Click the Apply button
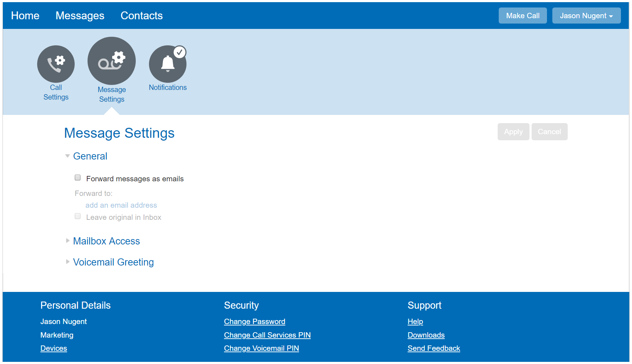This screenshot has width=632, height=364. point(513,132)
